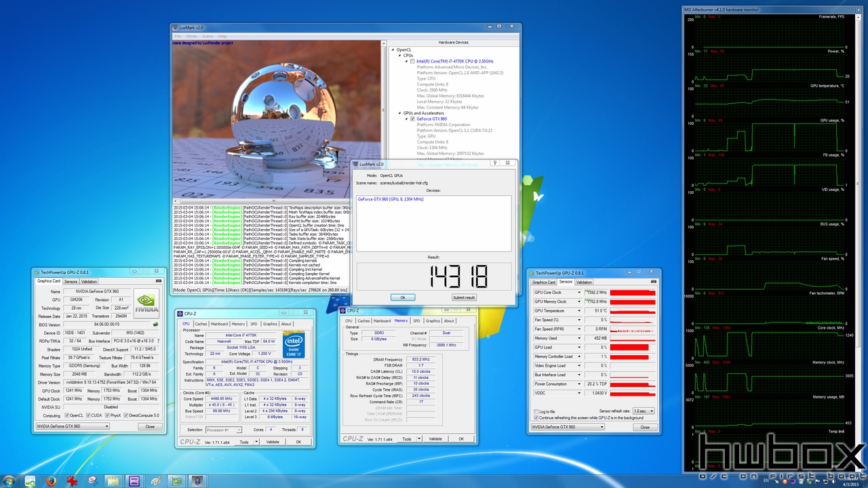Click OK in CPU-Z Memory window
The height and width of the screenshot is (488, 868).
(x=461, y=439)
